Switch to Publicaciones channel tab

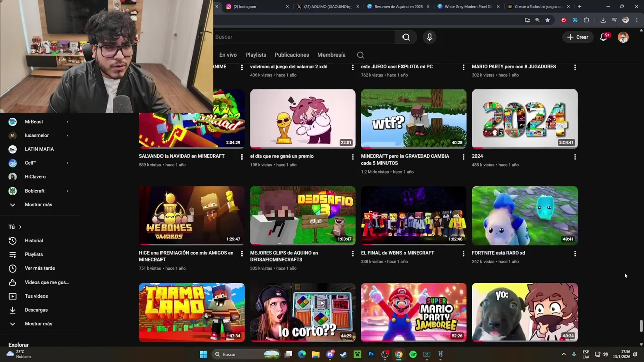292,55
